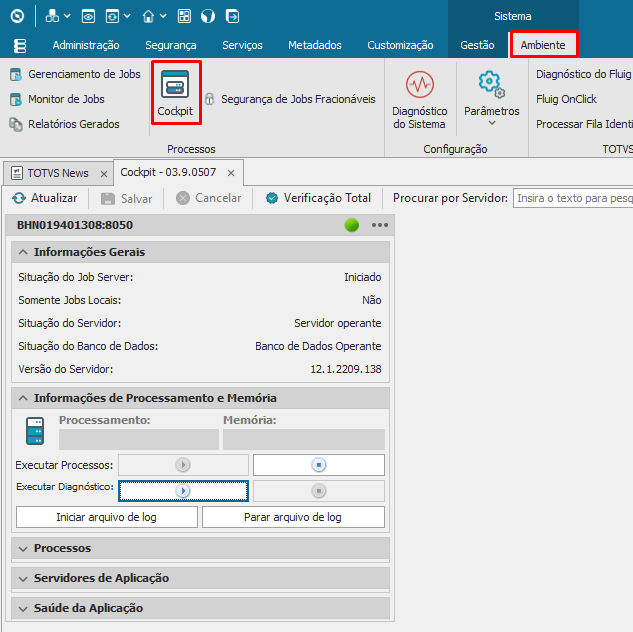Viewport: 633px width, 632px height.
Task: Click the Processamento progress bar
Action: pos(139,439)
